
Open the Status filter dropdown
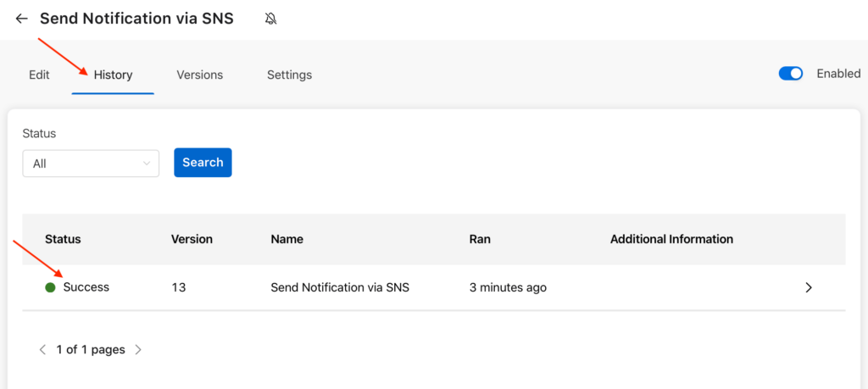[91, 164]
